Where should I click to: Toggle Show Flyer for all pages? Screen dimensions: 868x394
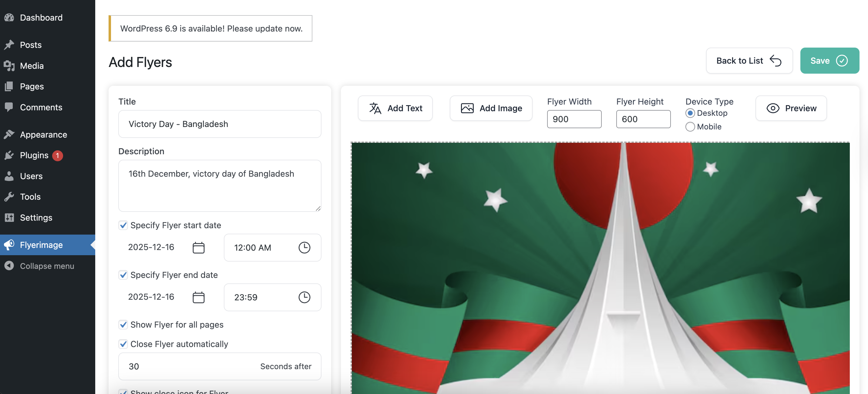tap(123, 324)
